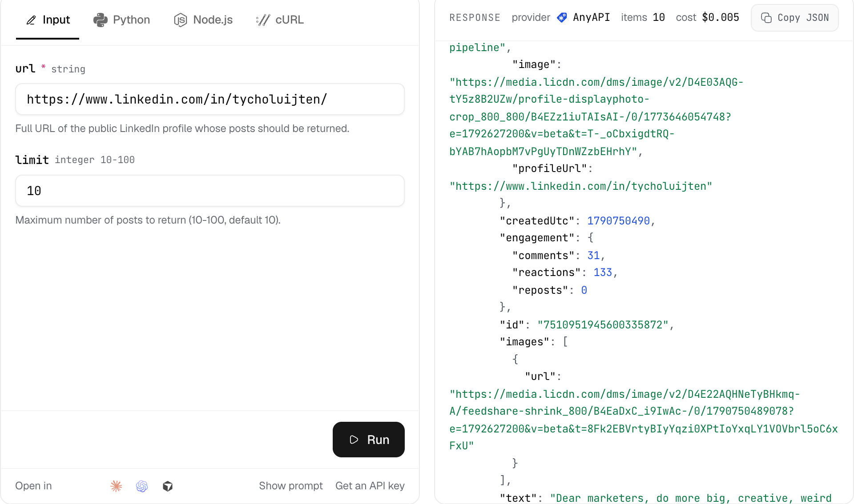
Task: Select the createdUtc value 1790750490
Action: click(x=618, y=221)
